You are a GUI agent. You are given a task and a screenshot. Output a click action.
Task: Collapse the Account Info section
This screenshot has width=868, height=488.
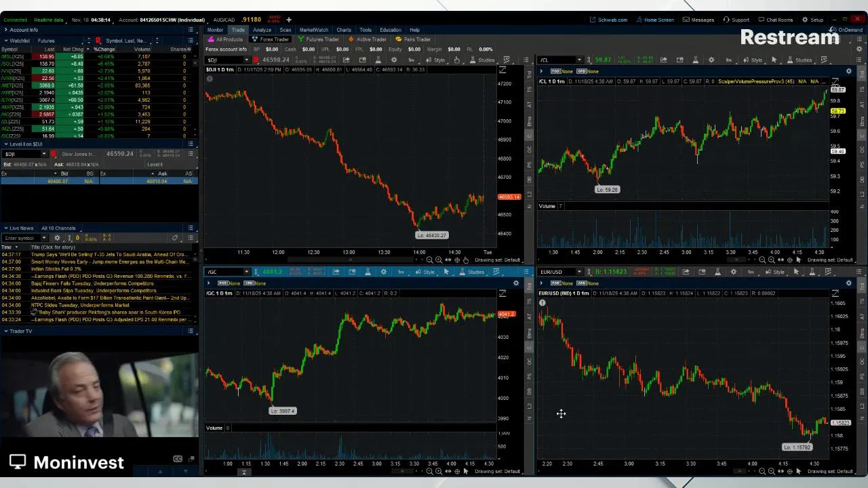click(5, 30)
